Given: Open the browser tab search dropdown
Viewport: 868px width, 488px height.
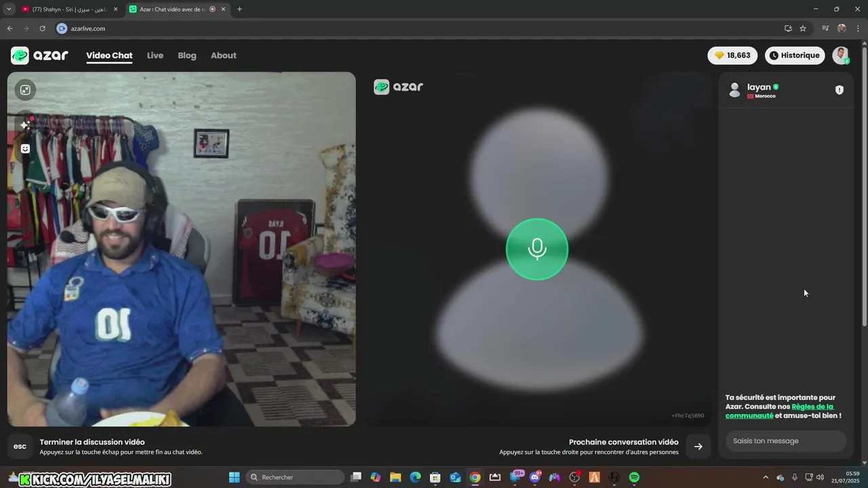Looking at the screenshot, I should pyautogui.click(x=9, y=9).
